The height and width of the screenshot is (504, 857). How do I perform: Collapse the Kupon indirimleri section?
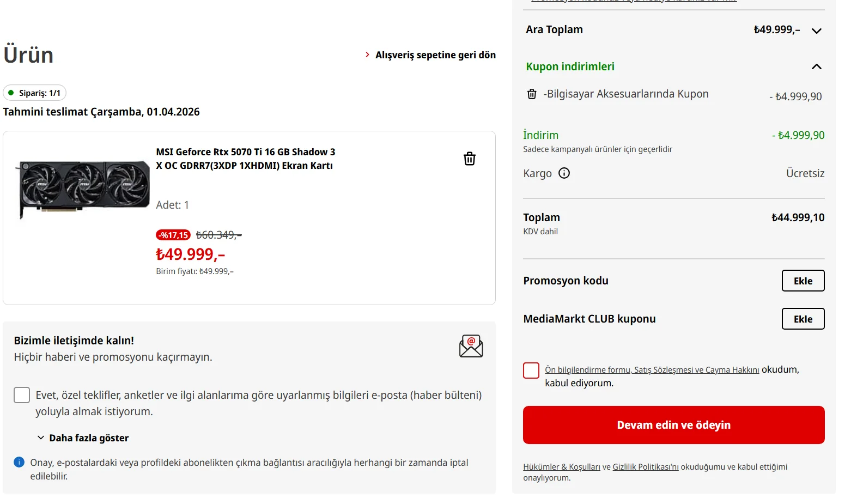click(816, 66)
